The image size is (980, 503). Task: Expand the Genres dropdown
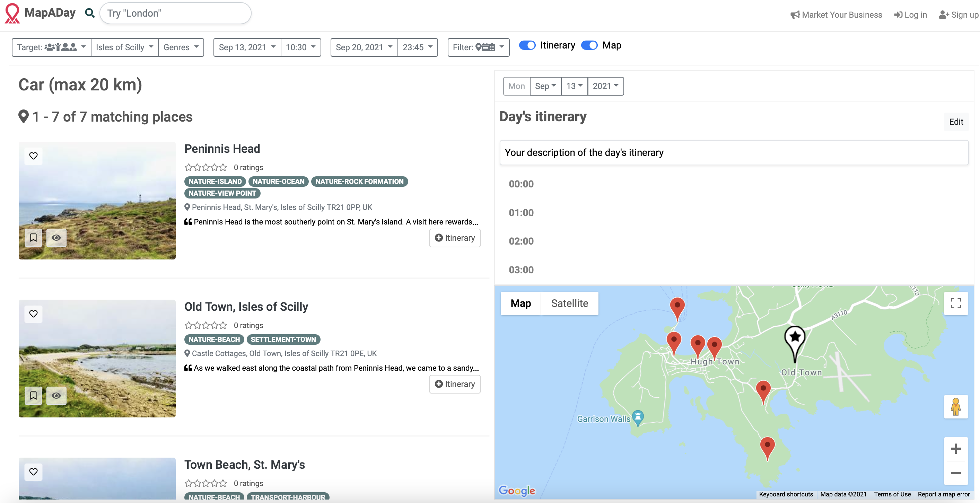[181, 47]
